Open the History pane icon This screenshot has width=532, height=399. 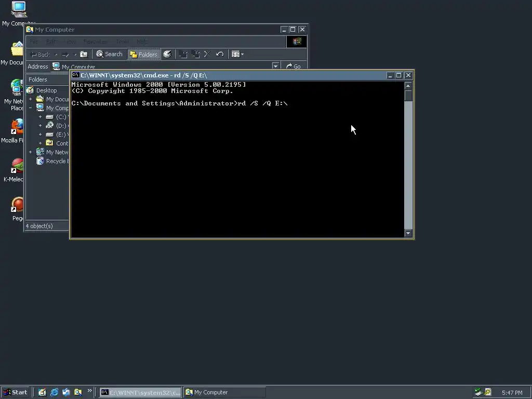point(167,54)
